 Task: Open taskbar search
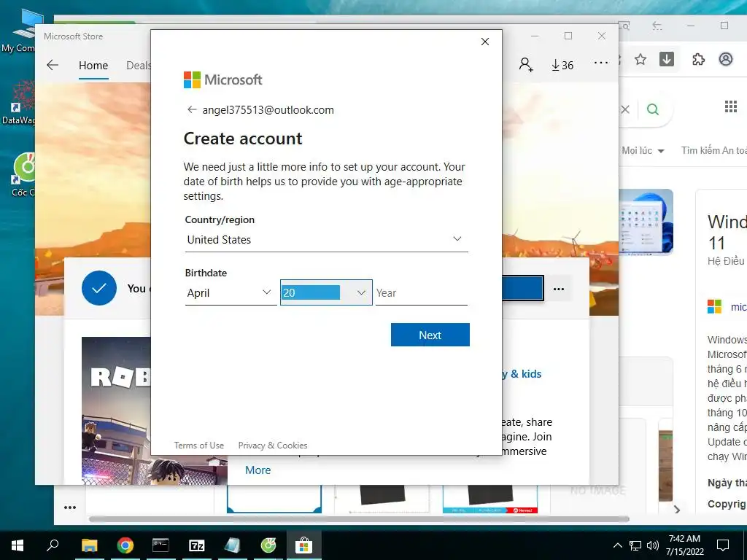[x=53, y=545]
